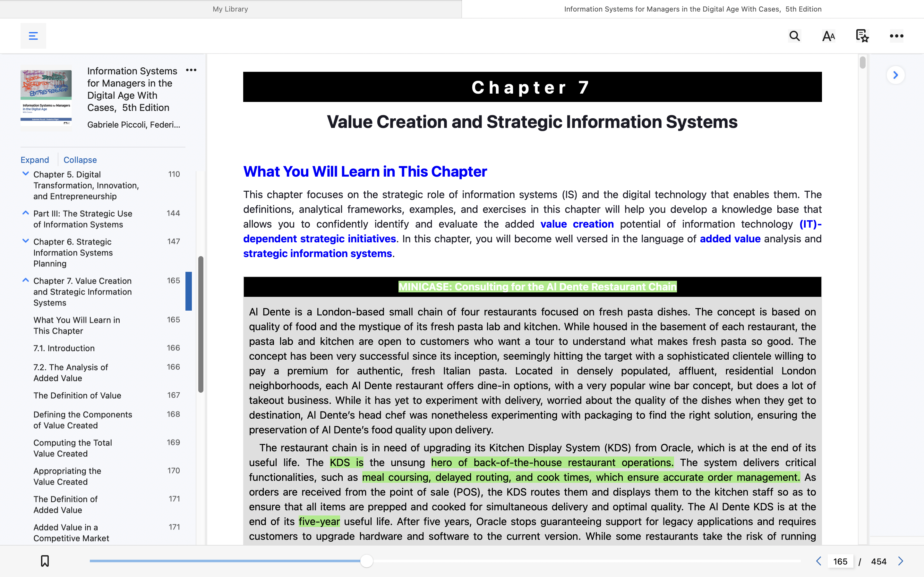Click the value creation hyperlink
The image size is (924, 577).
coord(576,223)
